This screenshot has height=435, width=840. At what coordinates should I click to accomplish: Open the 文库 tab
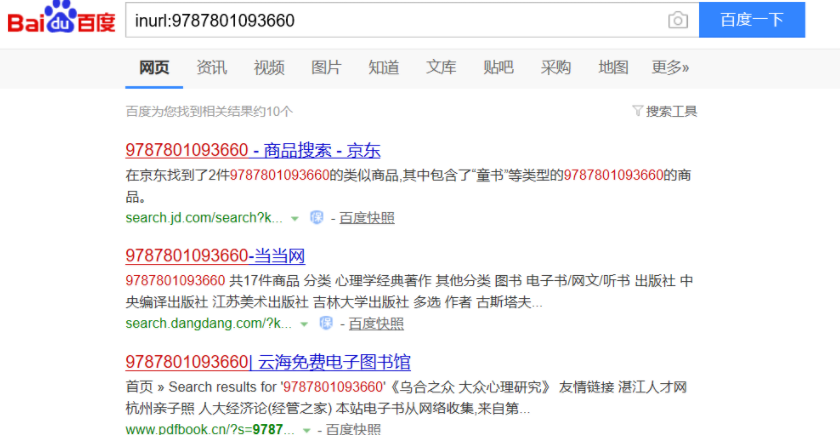(441, 68)
